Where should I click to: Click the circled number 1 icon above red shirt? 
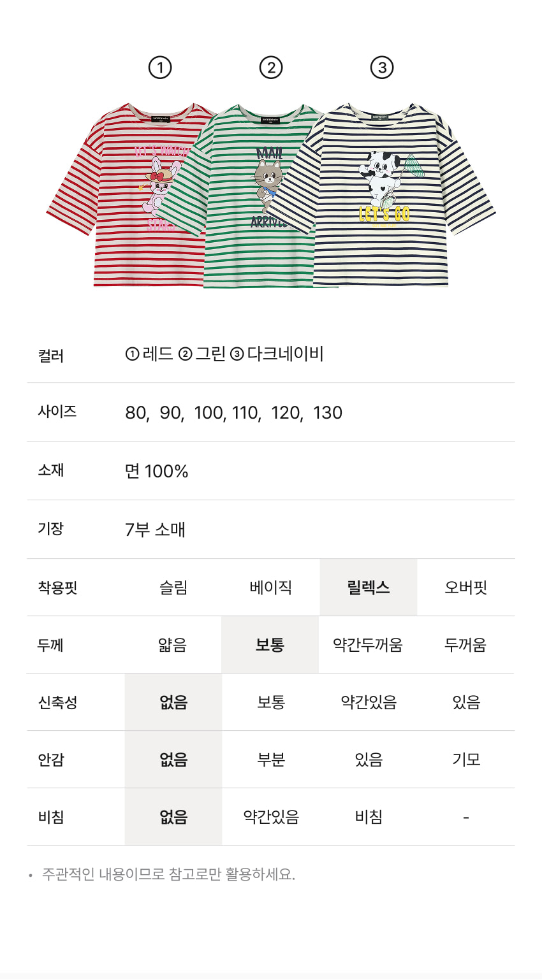(x=160, y=68)
